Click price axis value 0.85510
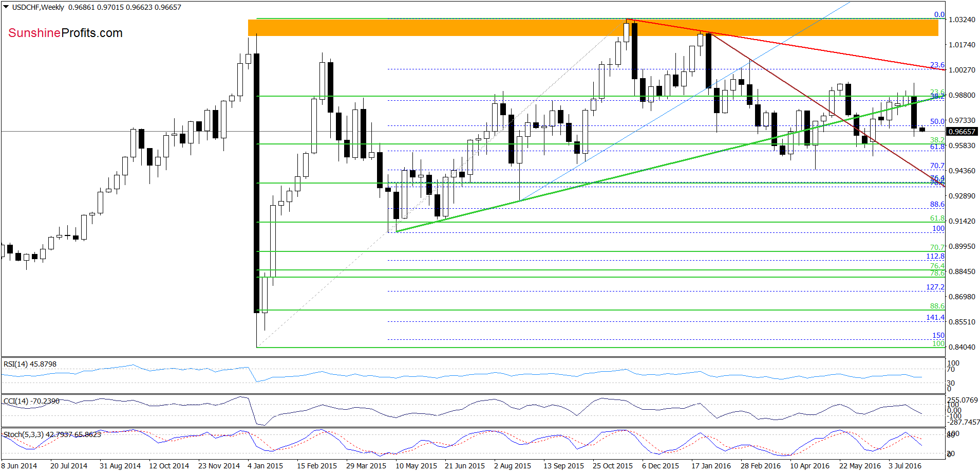 point(962,322)
